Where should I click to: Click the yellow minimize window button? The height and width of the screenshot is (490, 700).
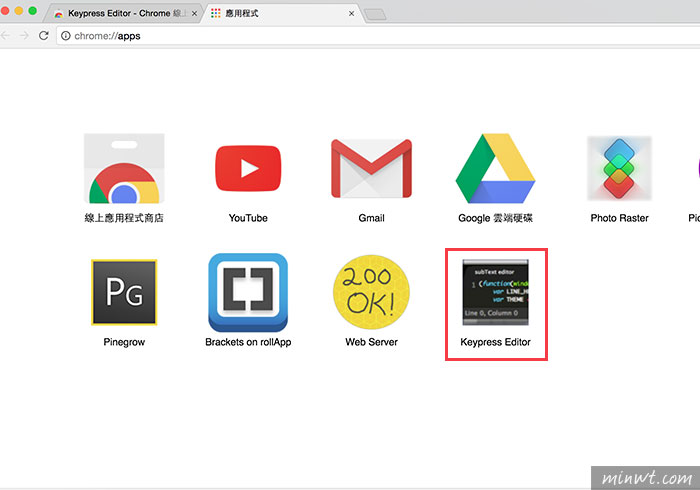point(19,11)
